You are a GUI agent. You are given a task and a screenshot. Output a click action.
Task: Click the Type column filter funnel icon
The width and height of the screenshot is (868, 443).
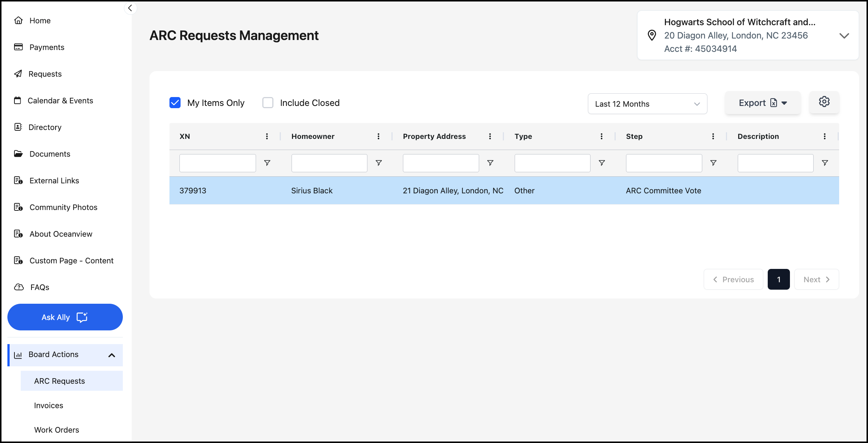[x=602, y=163]
